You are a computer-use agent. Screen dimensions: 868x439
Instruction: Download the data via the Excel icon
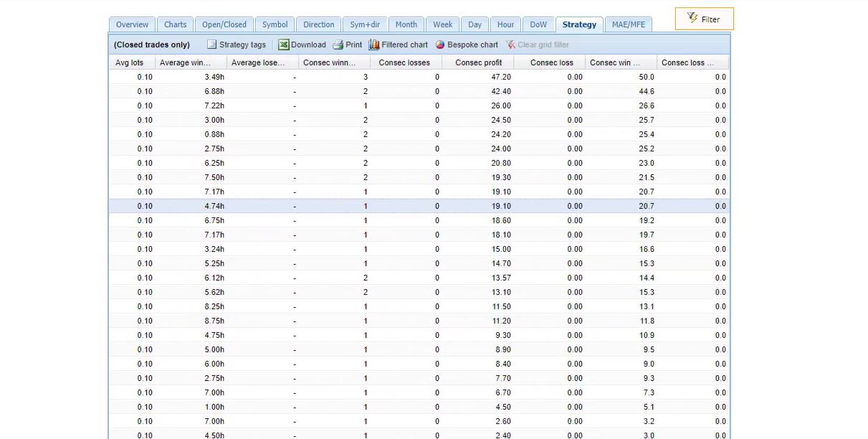[x=284, y=44]
